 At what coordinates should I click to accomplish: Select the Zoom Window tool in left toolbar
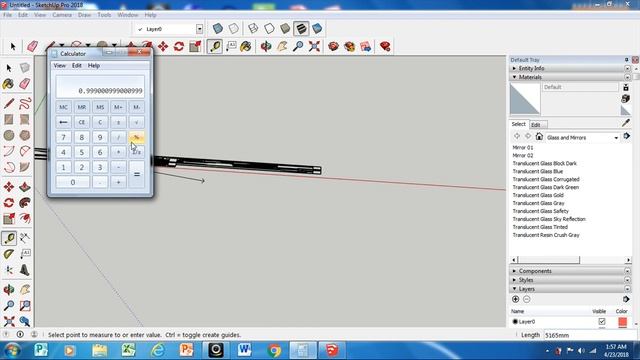[25, 305]
